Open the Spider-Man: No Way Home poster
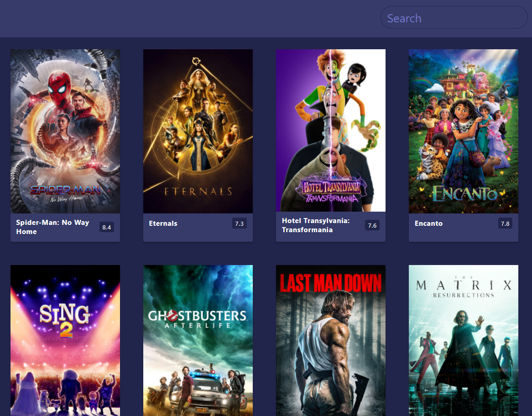This screenshot has width=532, height=416. [x=65, y=131]
